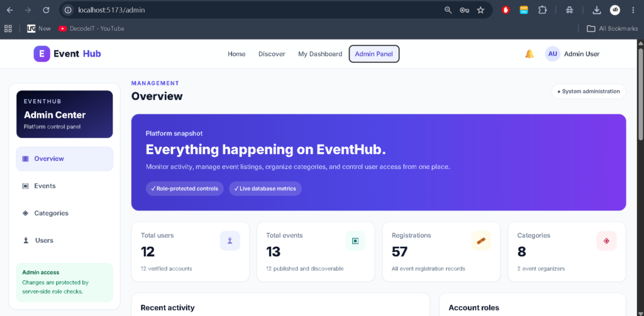Click the Role-protected controls chip
644x316 pixels.
(184, 188)
